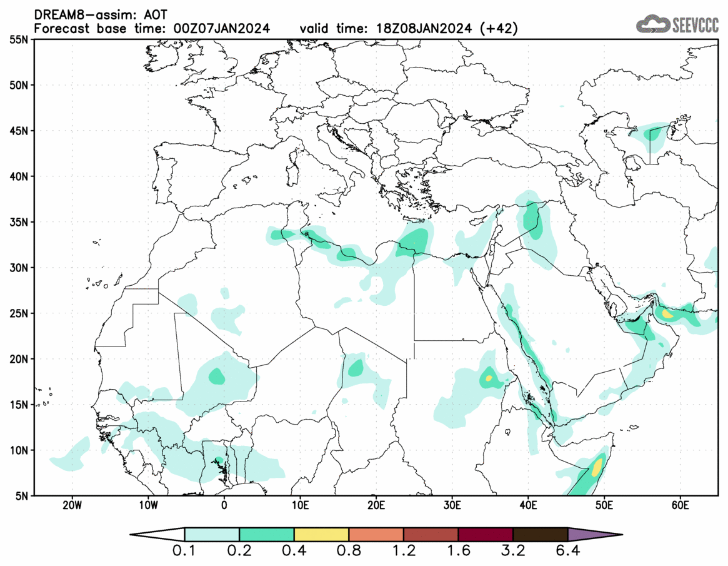This screenshot has height=566, width=728.
Task: Click the '20W' longitude label
Action: [x=72, y=505]
